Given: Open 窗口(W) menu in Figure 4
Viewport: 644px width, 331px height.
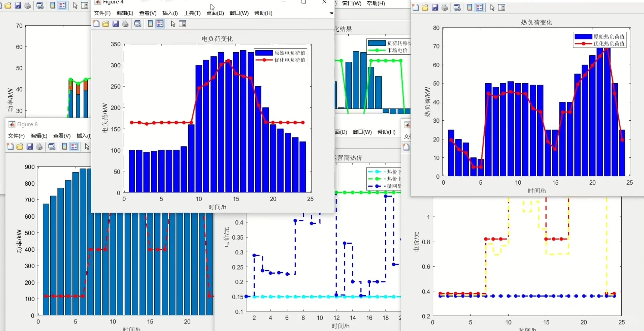Looking at the screenshot, I should click(239, 13).
